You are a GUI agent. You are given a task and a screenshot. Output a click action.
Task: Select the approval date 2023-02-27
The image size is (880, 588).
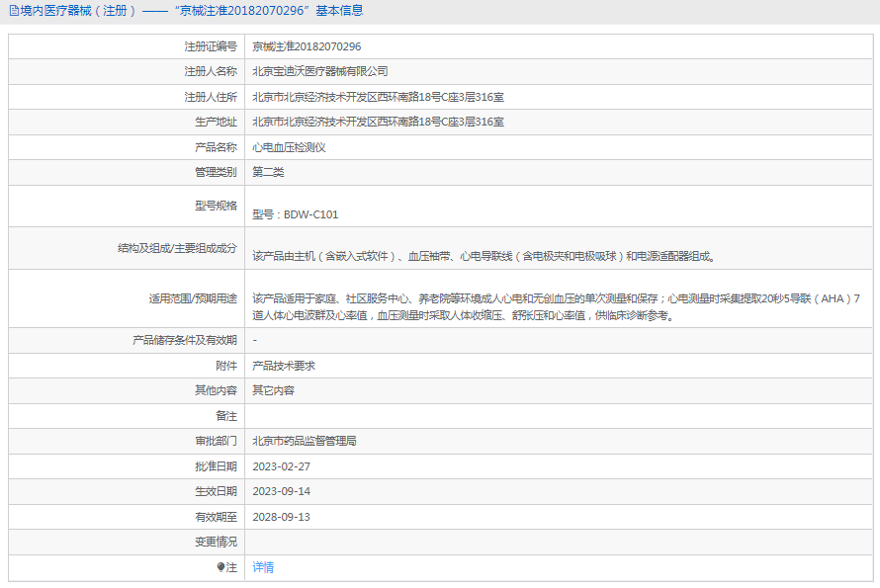tap(281, 466)
